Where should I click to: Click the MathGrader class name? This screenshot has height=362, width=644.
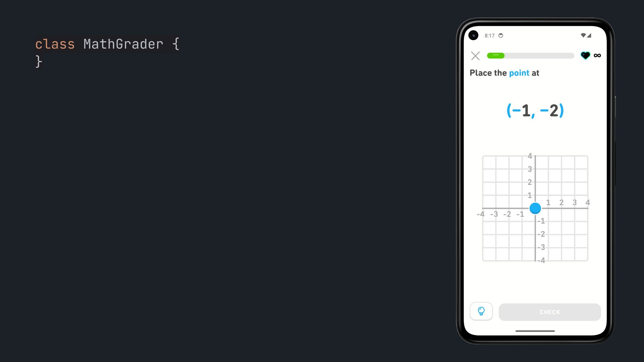point(123,44)
